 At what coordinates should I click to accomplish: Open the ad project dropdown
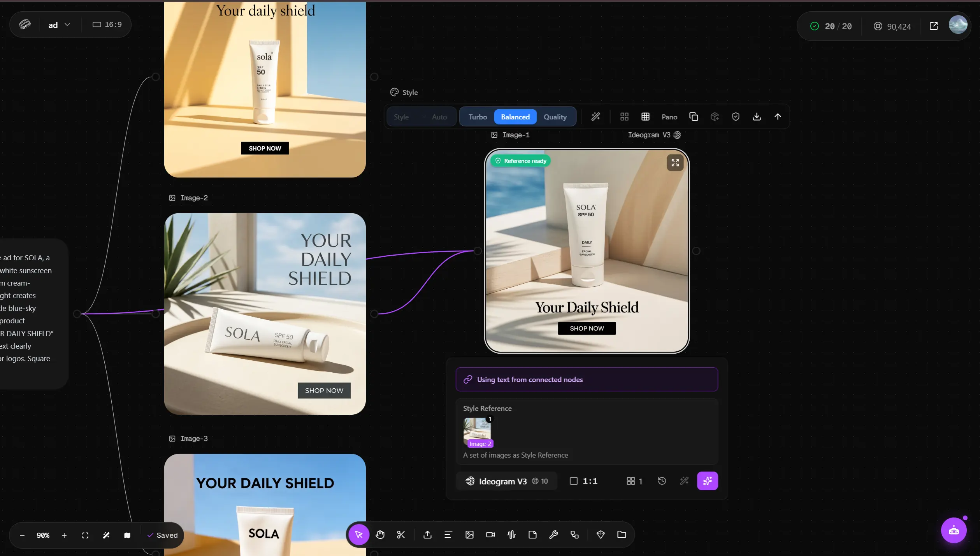pos(59,25)
